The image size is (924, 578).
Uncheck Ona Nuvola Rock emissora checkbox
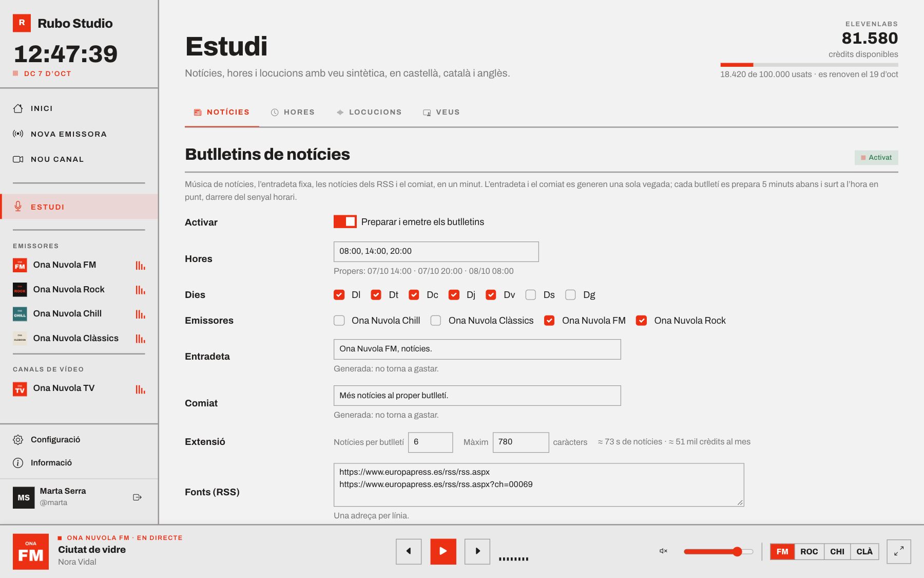pyautogui.click(x=641, y=321)
